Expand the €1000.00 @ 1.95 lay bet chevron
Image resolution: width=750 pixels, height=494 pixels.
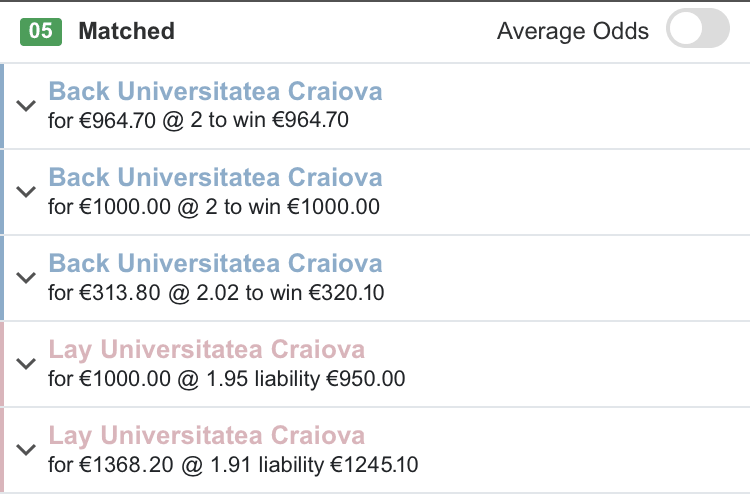(26, 364)
